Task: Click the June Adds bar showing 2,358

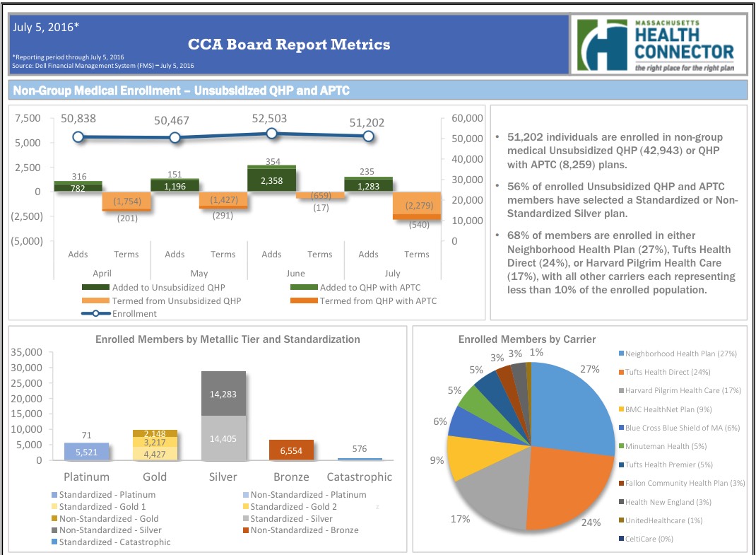Action: 271,180
